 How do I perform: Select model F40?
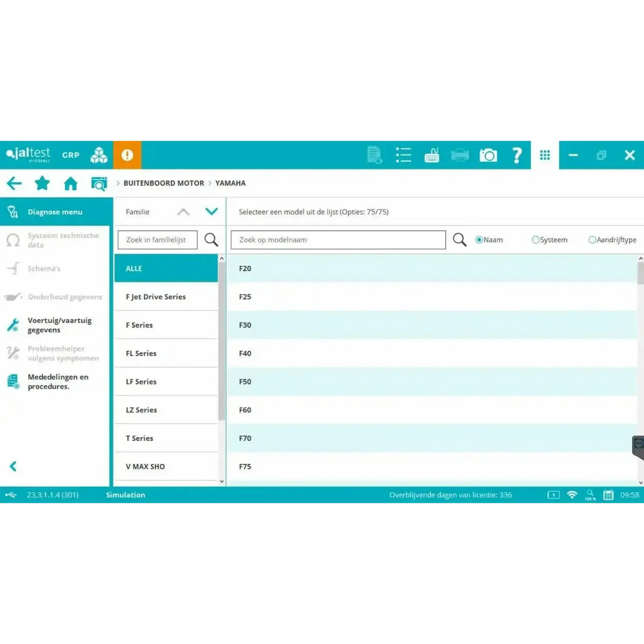click(x=432, y=353)
